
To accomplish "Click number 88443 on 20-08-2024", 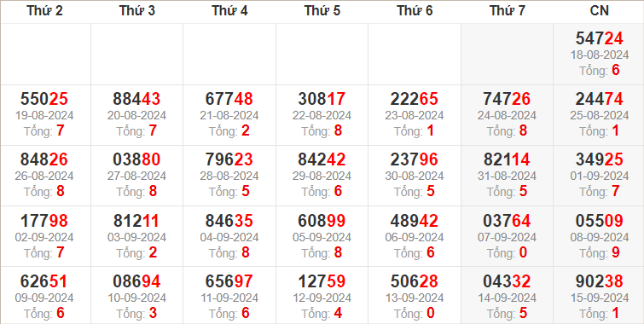I will point(136,99).
